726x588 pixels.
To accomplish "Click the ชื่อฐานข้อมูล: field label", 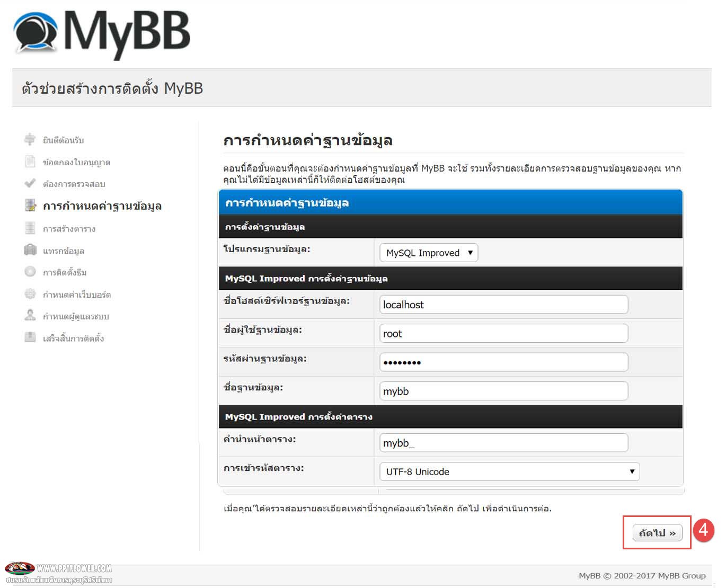I will pos(253,387).
